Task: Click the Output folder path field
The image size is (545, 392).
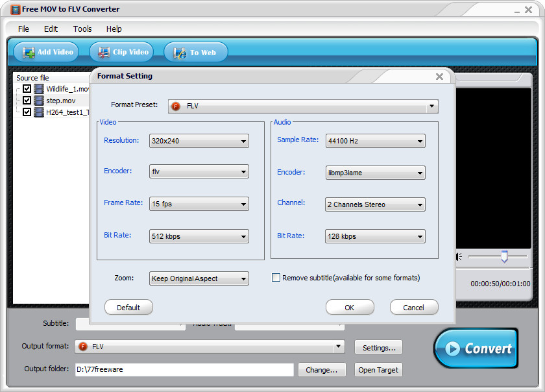Action: click(x=184, y=369)
